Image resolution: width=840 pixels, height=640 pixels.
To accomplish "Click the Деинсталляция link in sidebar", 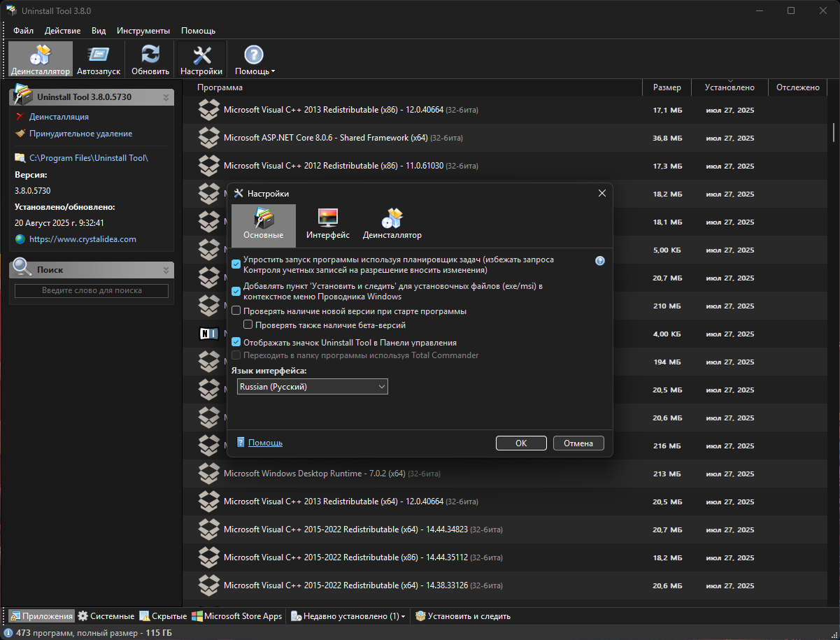I will pos(59,117).
